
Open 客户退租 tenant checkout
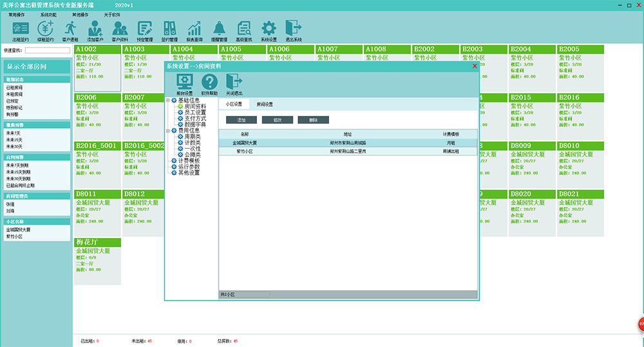pos(70,30)
